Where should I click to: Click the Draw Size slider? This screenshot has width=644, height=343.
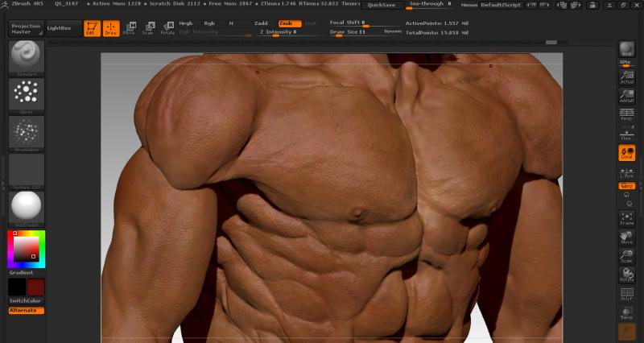point(354,32)
